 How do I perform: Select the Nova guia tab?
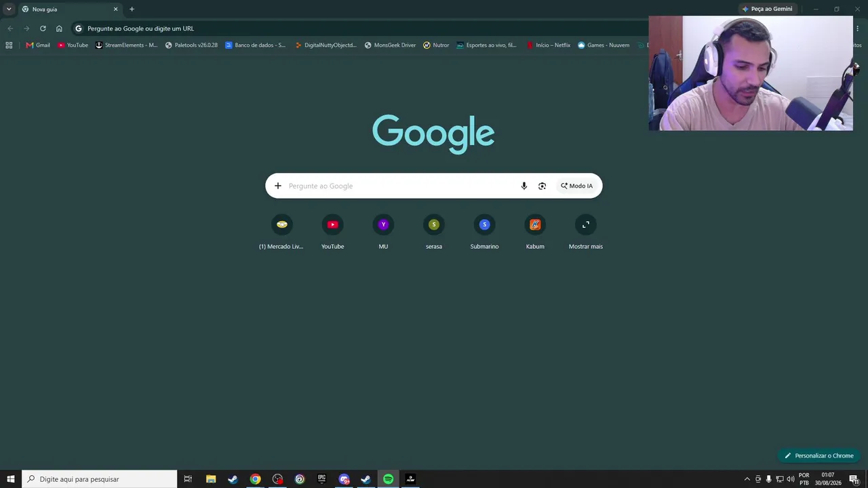pyautogui.click(x=69, y=9)
